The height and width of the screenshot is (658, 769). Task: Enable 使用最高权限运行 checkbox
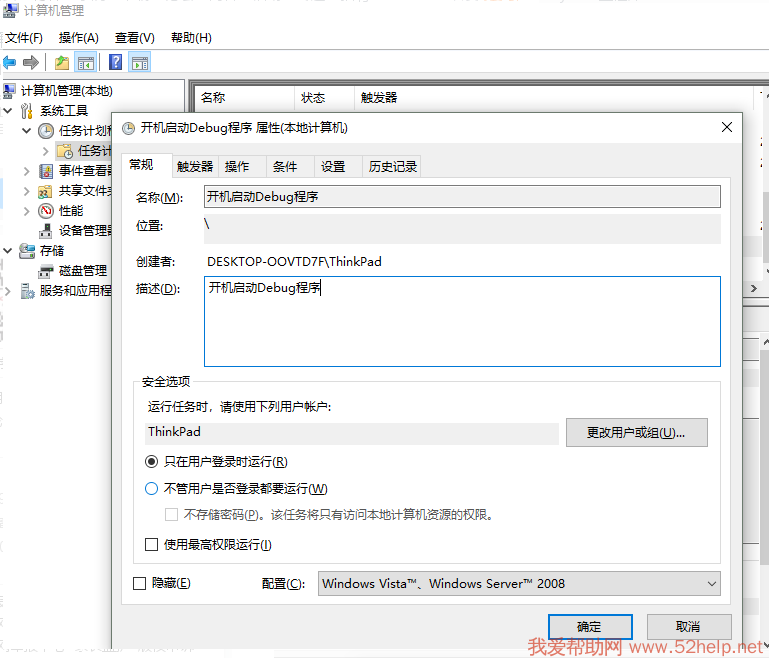pyautogui.click(x=152, y=545)
